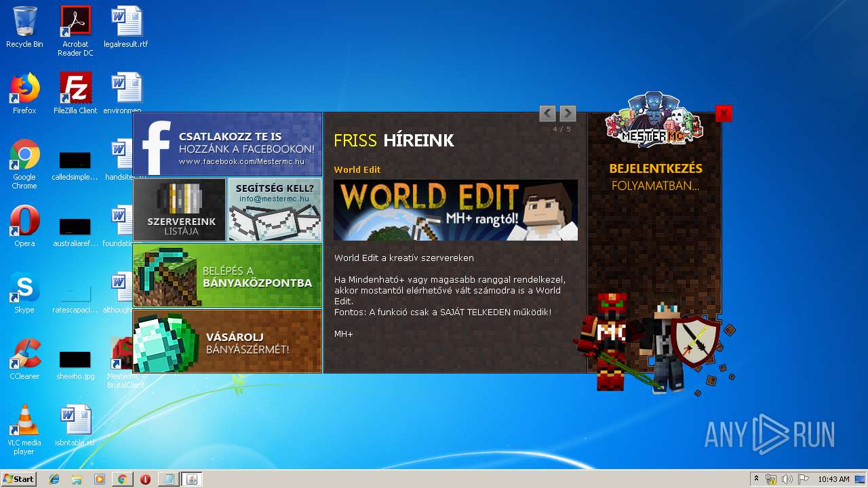Go to previous news item arrow
This screenshot has width=868, height=488.
coord(547,113)
